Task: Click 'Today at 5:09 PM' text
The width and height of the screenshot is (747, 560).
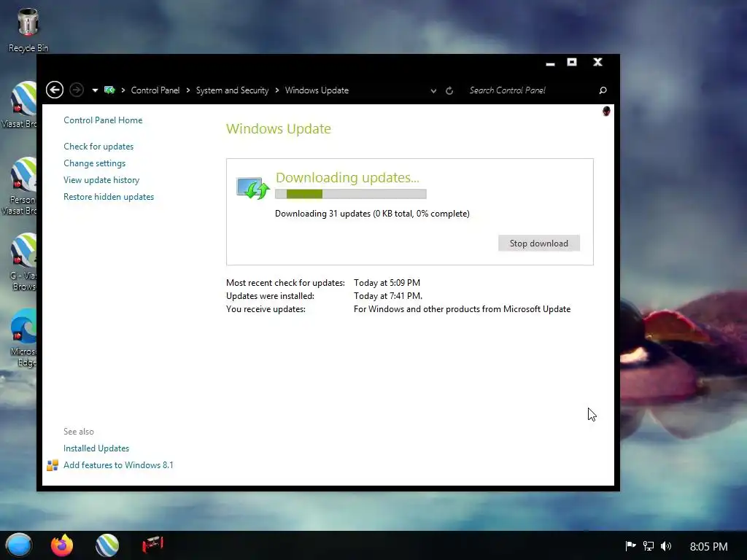Action: click(x=387, y=283)
